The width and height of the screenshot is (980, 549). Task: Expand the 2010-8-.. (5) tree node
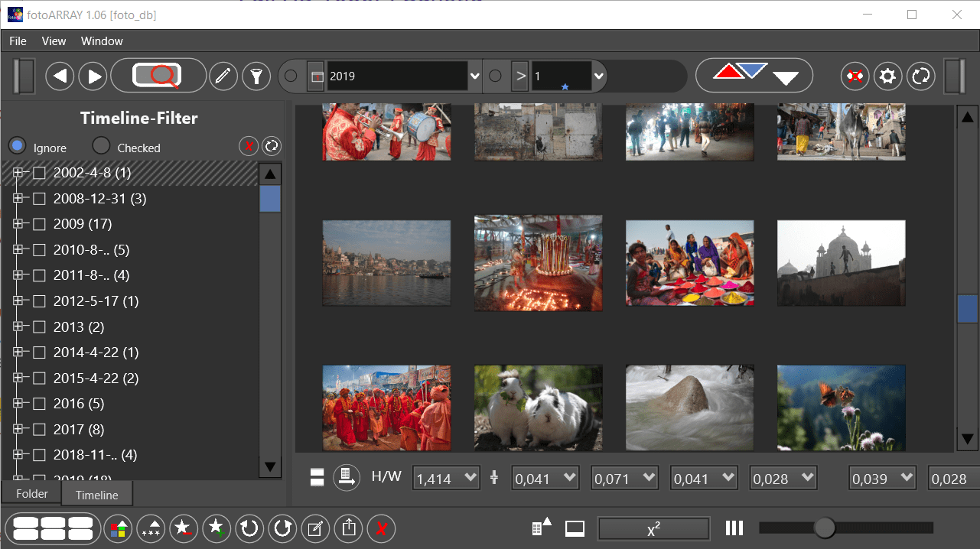point(18,250)
